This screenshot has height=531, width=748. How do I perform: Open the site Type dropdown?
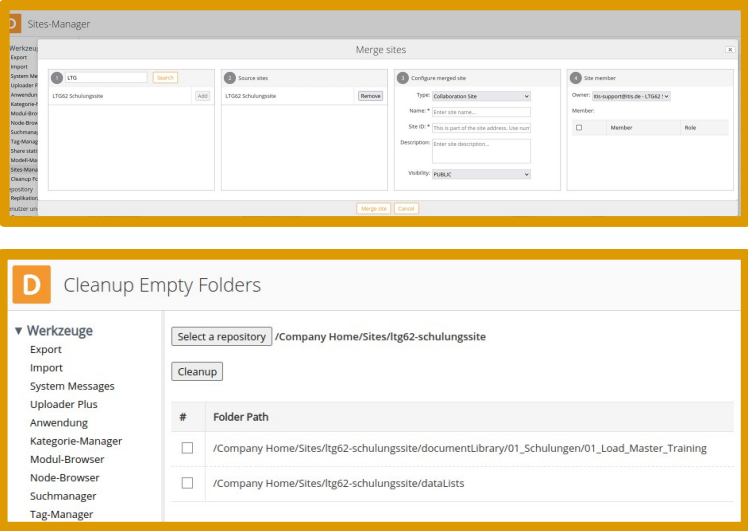tap(481, 96)
